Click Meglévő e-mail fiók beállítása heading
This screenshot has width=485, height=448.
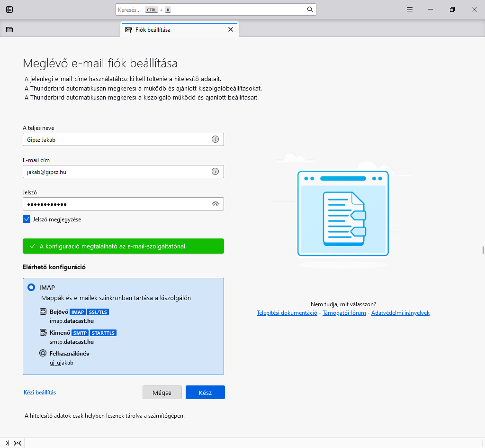point(100,63)
